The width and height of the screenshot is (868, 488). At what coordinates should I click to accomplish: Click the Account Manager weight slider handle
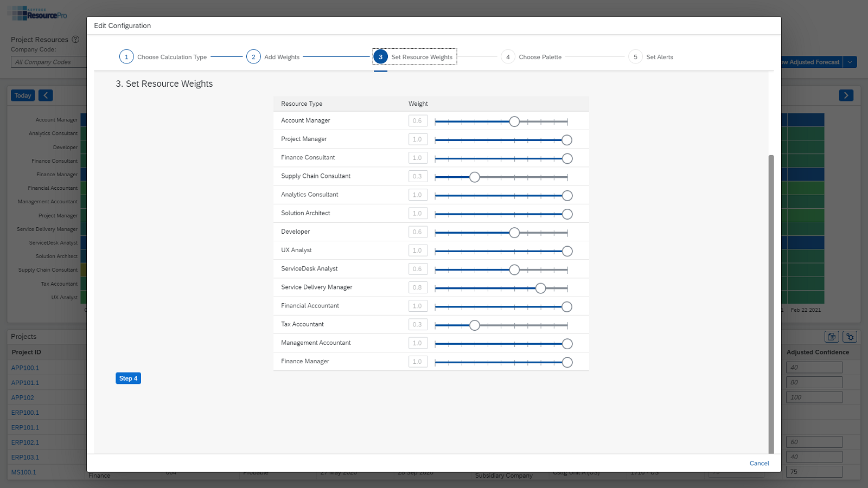click(514, 121)
